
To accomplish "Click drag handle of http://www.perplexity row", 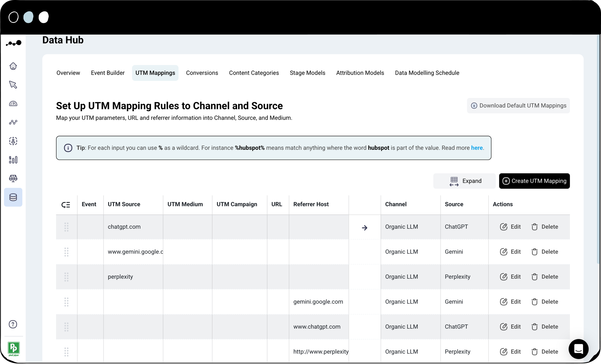I will coord(66,352).
